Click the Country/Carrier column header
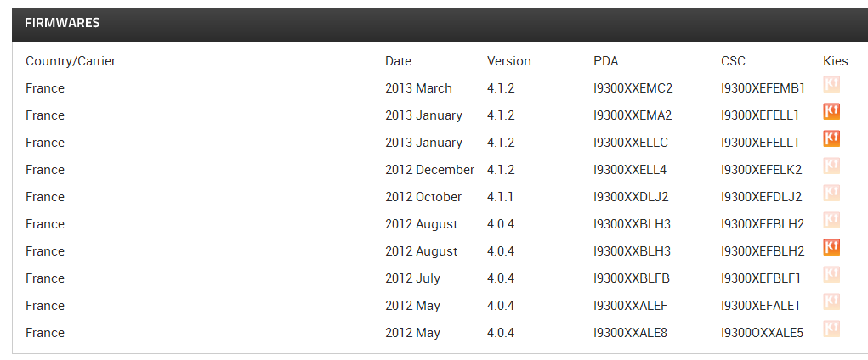This screenshot has width=868, height=360. click(x=71, y=61)
